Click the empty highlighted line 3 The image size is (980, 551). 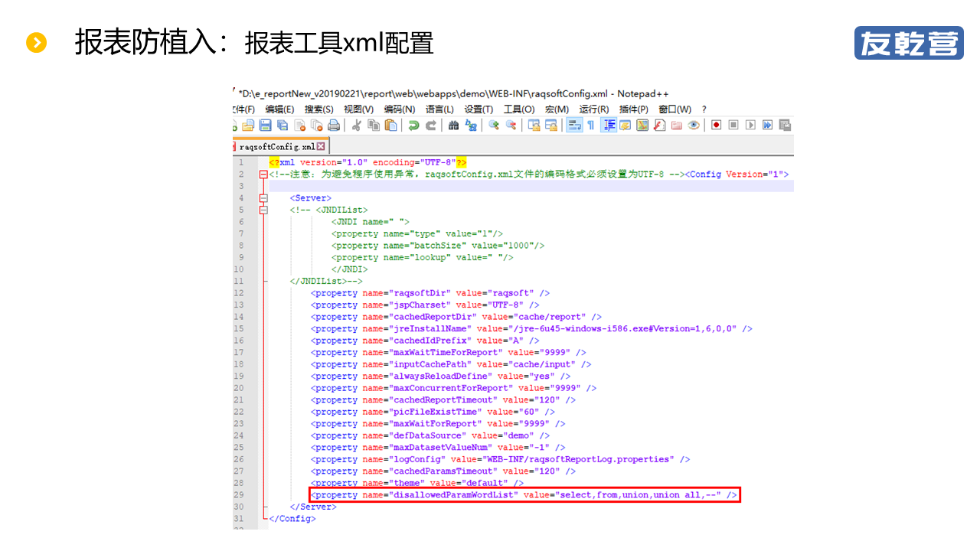531,186
